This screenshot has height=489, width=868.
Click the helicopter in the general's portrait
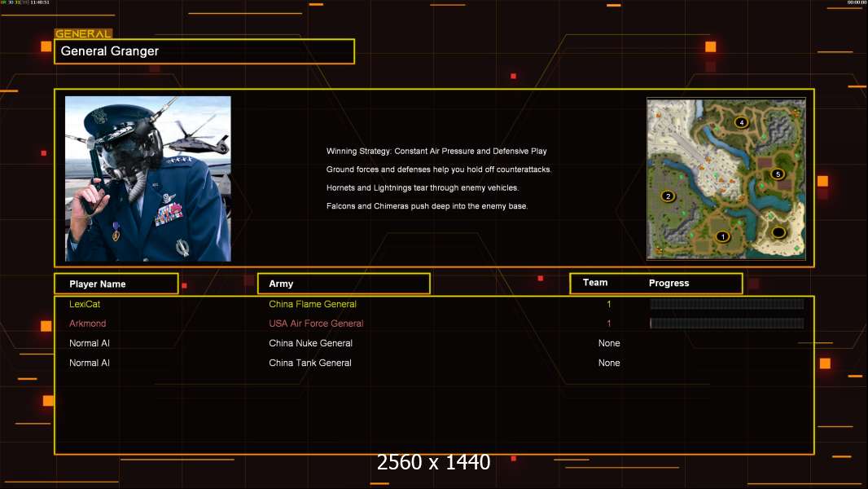tap(192, 143)
